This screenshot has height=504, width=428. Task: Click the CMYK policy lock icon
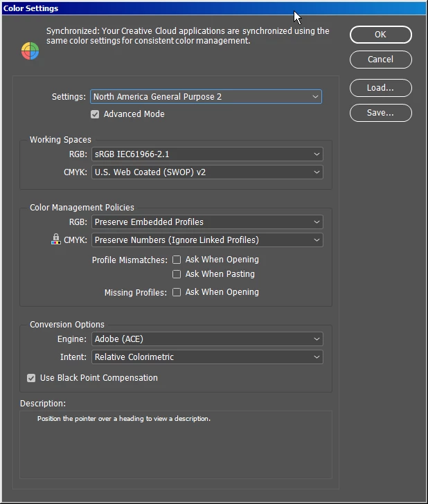click(x=56, y=239)
